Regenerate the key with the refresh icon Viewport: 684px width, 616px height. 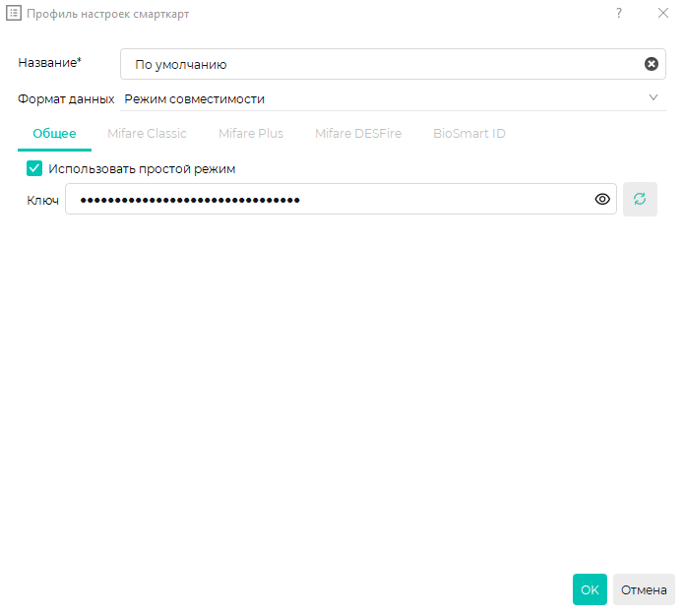pyautogui.click(x=640, y=199)
